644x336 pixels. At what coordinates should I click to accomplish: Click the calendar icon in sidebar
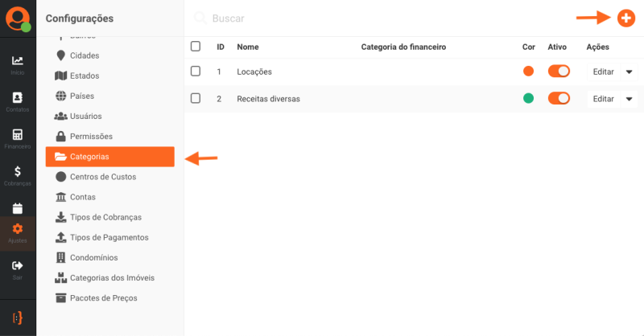(18, 207)
